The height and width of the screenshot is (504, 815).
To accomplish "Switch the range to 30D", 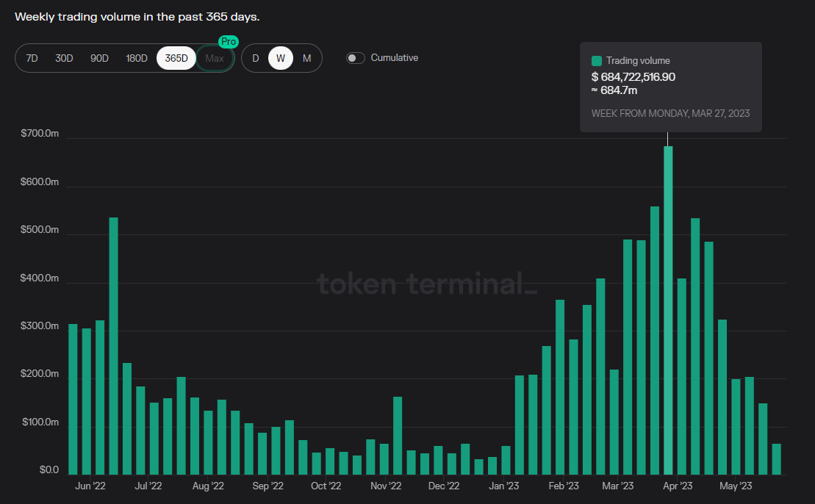I will (x=64, y=58).
